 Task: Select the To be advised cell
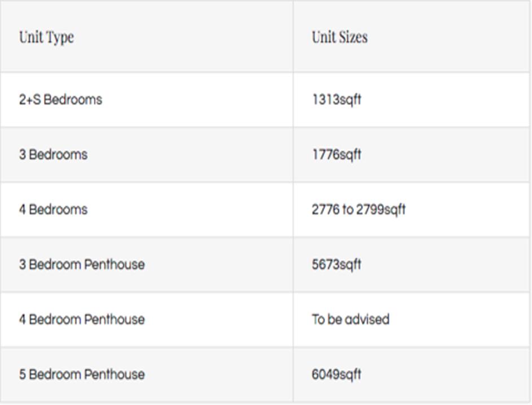(350, 319)
